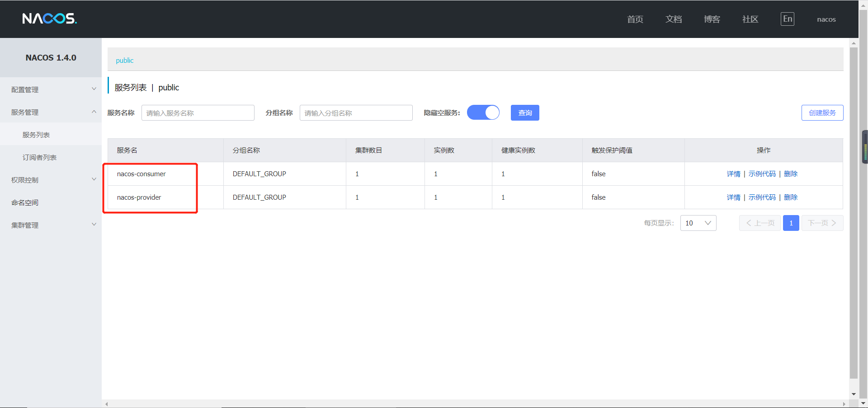This screenshot has height=408, width=868.
Task: Expand the 配置管理 menu chevron
Action: coord(94,89)
